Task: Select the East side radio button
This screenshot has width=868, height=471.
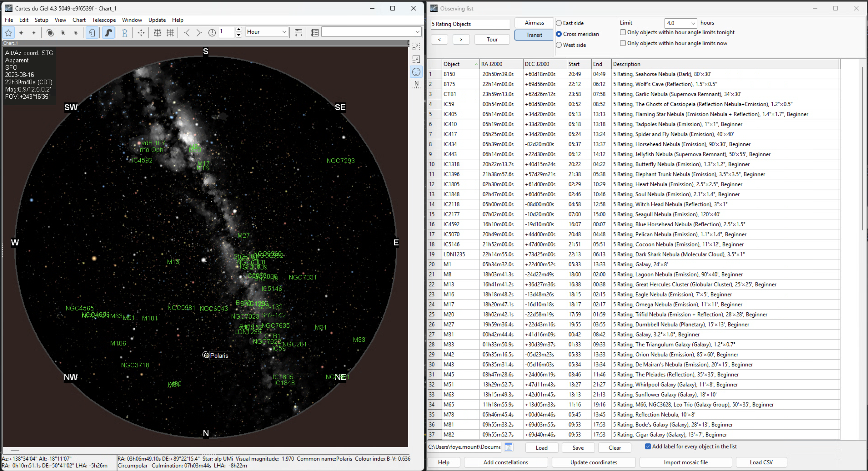Action: pyautogui.click(x=559, y=23)
